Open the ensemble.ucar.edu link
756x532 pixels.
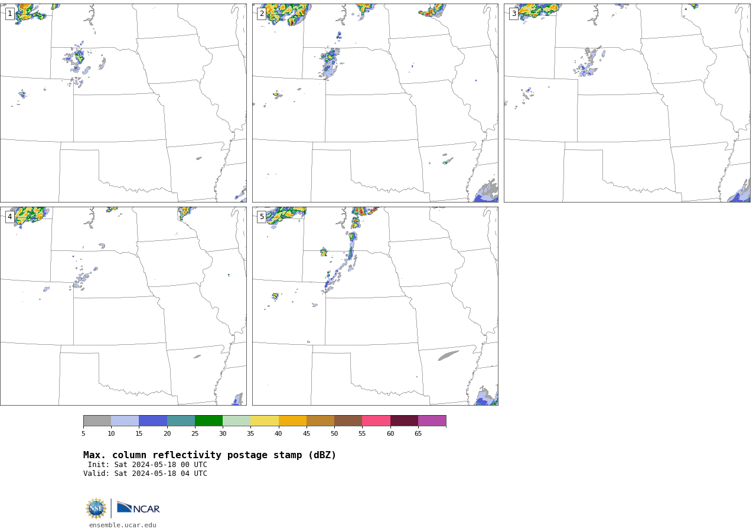click(x=123, y=525)
